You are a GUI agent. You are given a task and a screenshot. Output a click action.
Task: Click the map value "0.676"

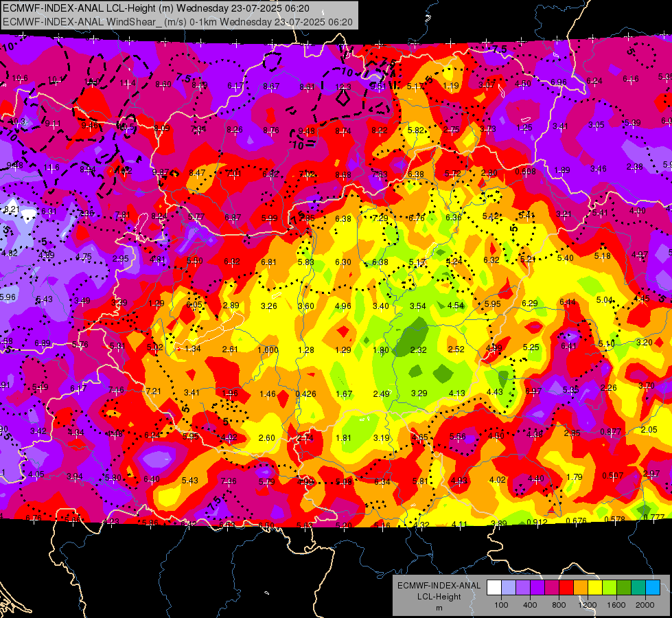click(x=577, y=520)
